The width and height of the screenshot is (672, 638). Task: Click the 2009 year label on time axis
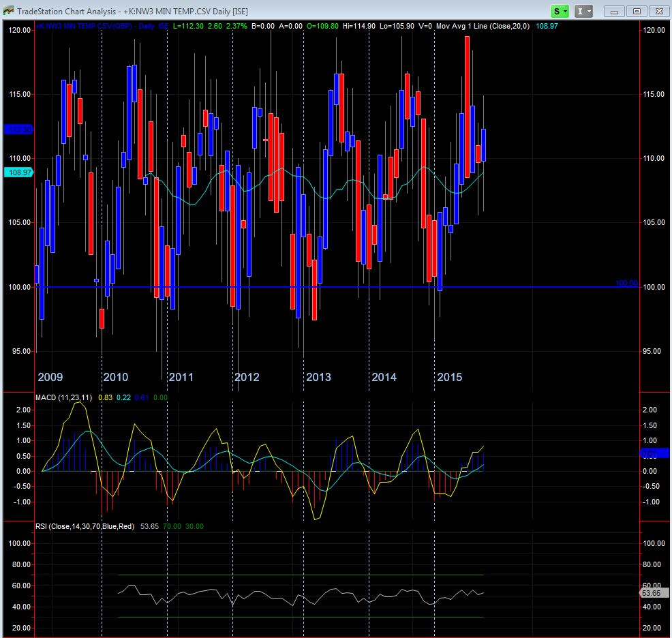pyautogui.click(x=50, y=377)
